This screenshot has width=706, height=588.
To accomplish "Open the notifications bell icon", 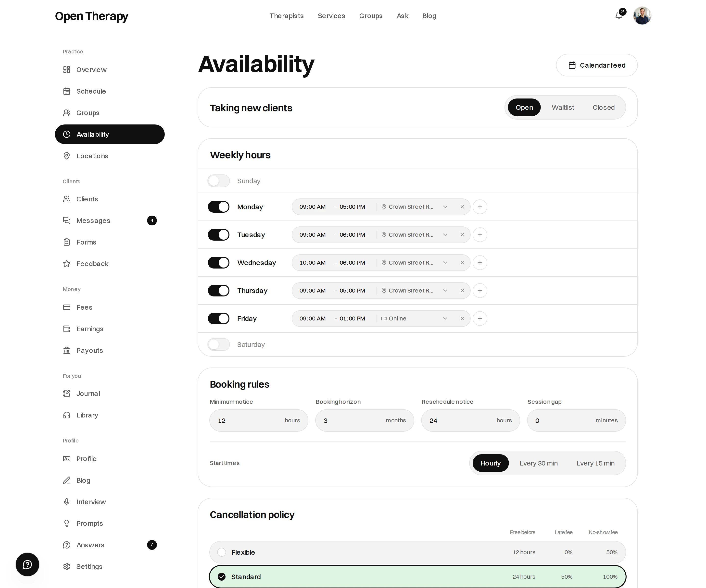I will point(618,16).
